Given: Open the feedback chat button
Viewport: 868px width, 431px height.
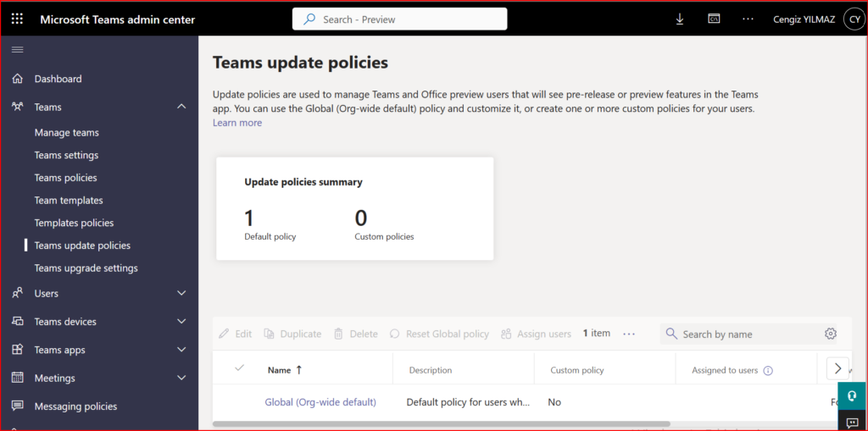Looking at the screenshot, I should pos(853,421).
